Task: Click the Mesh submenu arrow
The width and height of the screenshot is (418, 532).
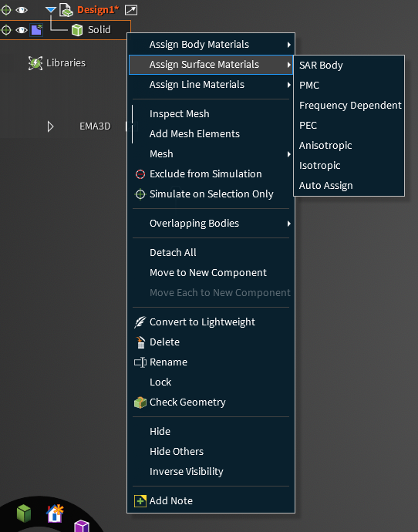Action: click(x=288, y=154)
